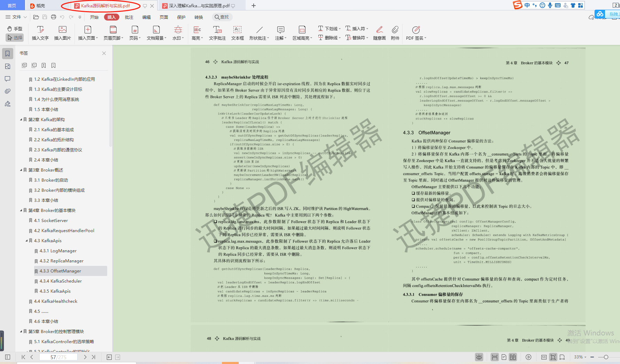Toggle eye protection mode in status bar
The width and height of the screenshot is (620, 364).
479,357
